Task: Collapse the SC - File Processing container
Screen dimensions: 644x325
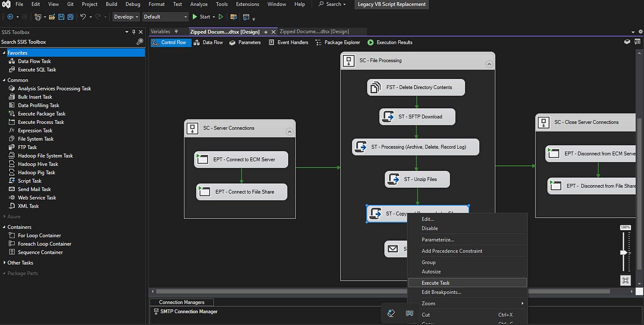Action: 488,64
